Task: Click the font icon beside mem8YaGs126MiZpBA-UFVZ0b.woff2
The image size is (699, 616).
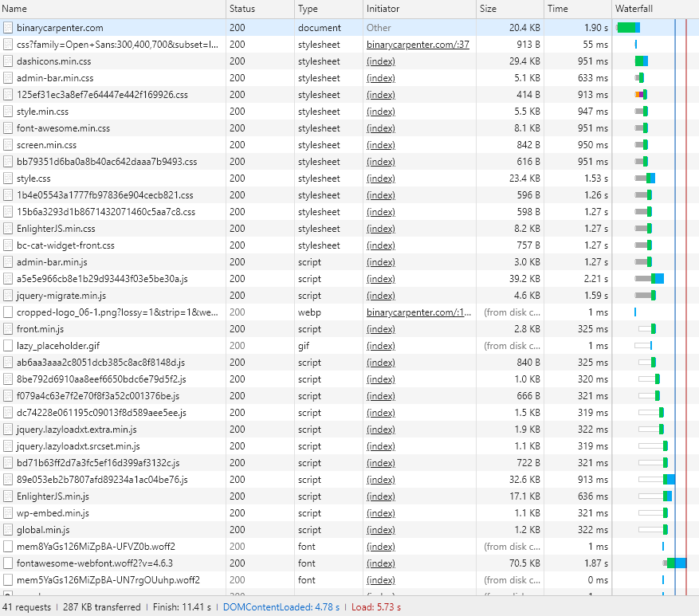Action: 8,547
